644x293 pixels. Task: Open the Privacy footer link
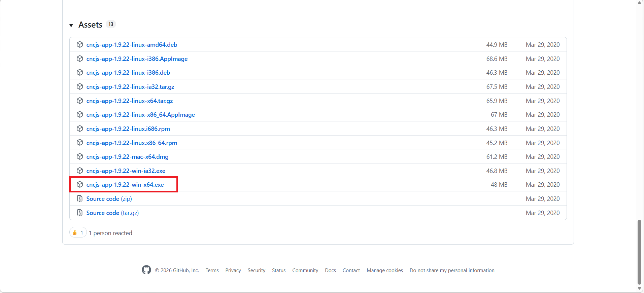tap(233, 270)
